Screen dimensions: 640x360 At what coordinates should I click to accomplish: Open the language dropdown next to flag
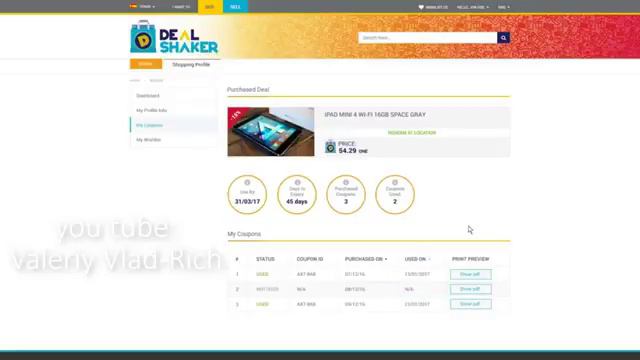147,7
